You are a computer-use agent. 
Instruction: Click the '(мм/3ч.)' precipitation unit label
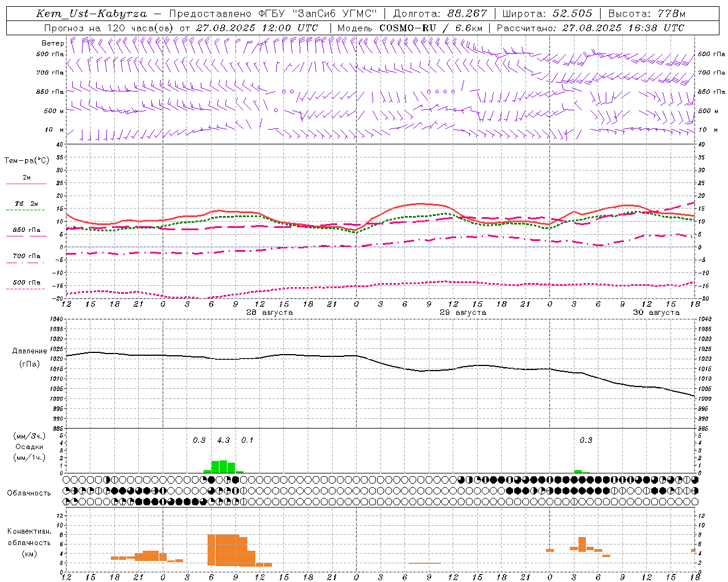click(x=30, y=436)
